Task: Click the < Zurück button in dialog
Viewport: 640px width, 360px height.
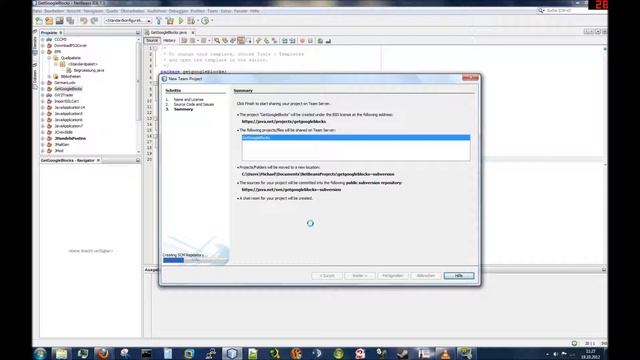Action: (327, 276)
